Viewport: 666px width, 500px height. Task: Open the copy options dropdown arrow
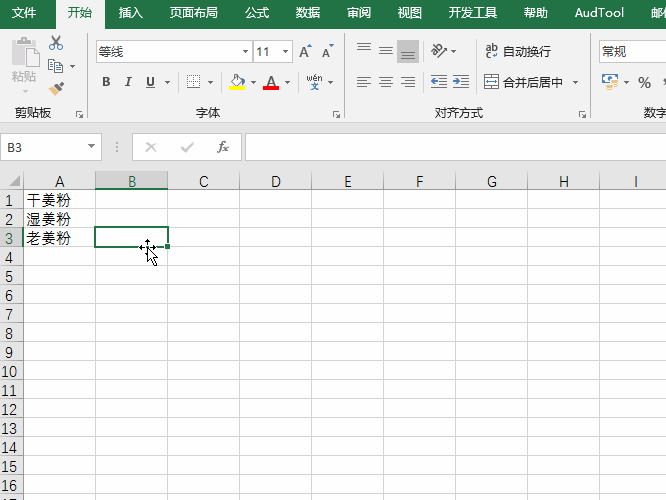[x=72, y=66]
